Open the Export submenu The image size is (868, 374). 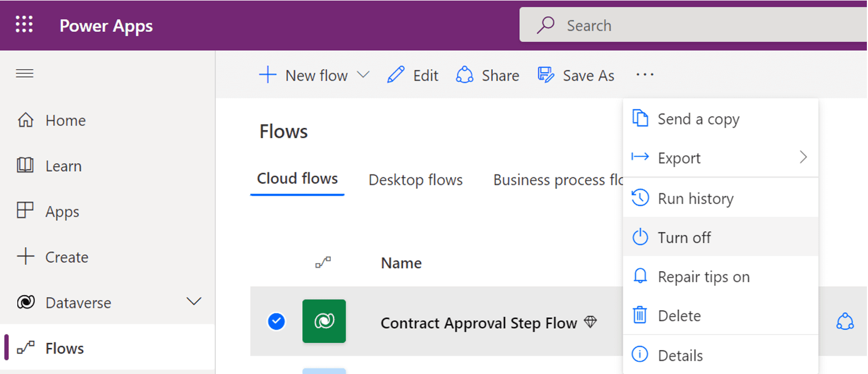pyautogui.click(x=721, y=158)
